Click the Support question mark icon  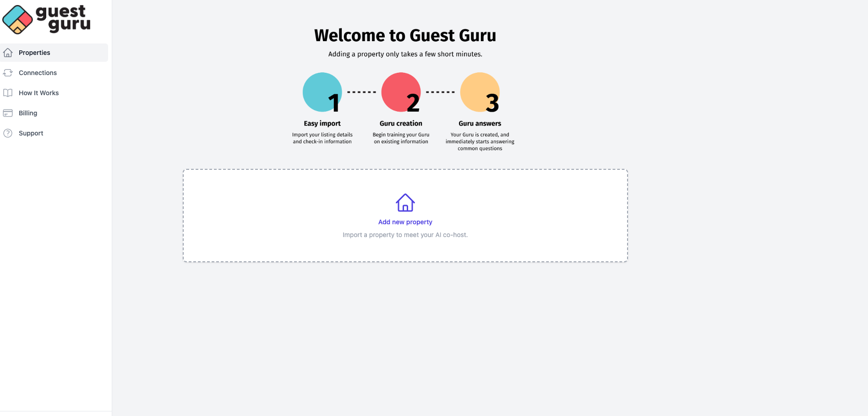tap(8, 133)
